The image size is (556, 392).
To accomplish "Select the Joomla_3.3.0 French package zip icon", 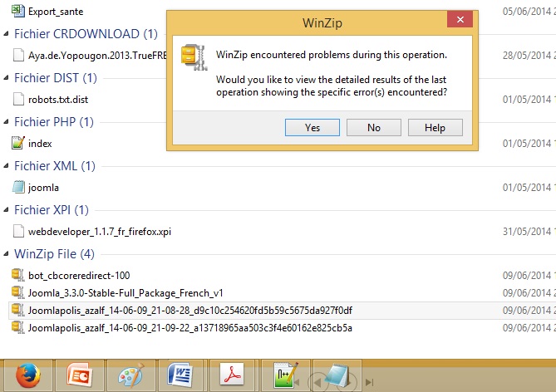I will (x=17, y=292).
